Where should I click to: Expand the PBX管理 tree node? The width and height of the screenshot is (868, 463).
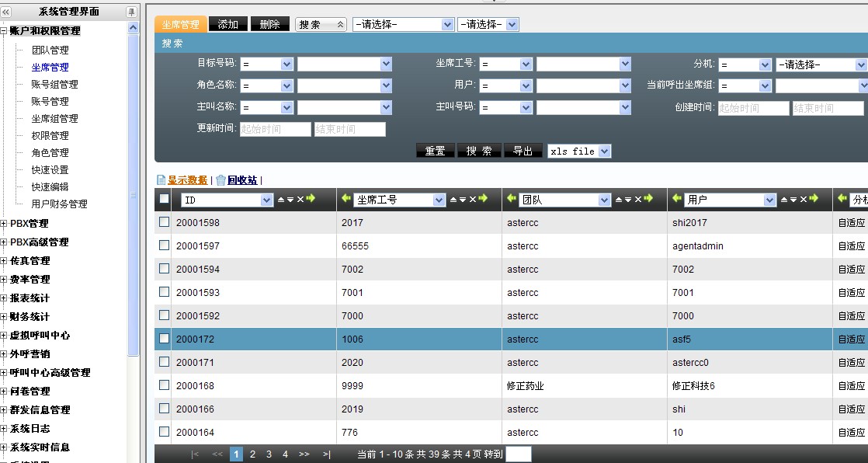[4, 224]
